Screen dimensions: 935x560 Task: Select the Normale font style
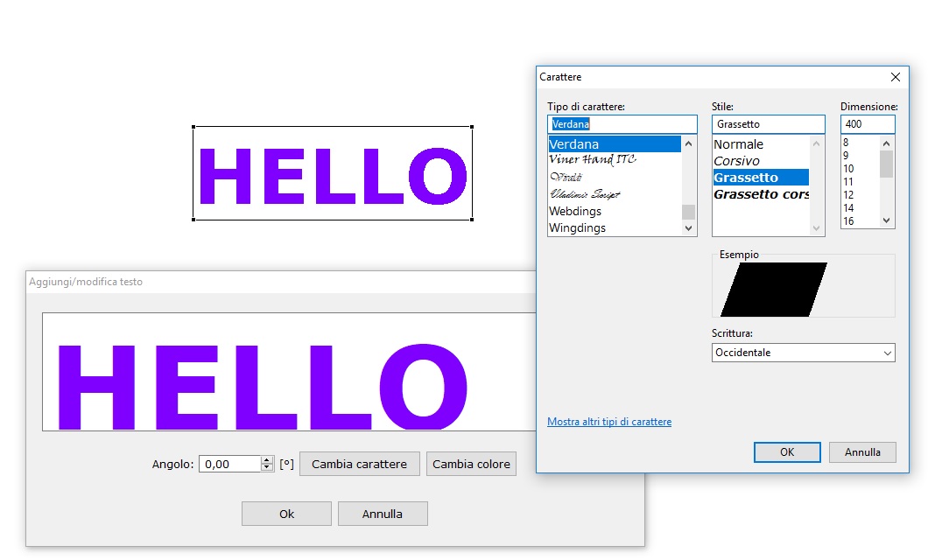tap(738, 144)
